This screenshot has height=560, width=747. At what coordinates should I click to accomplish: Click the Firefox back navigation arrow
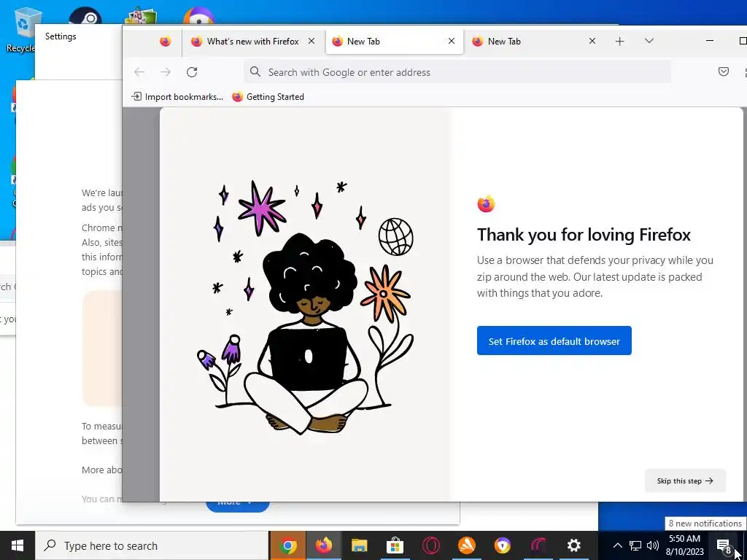click(x=139, y=72)
